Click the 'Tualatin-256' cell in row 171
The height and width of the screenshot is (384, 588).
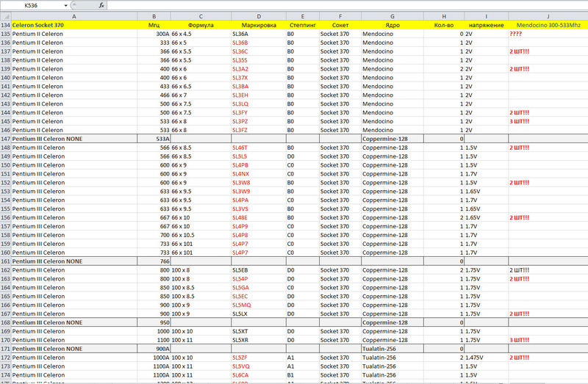392,349
